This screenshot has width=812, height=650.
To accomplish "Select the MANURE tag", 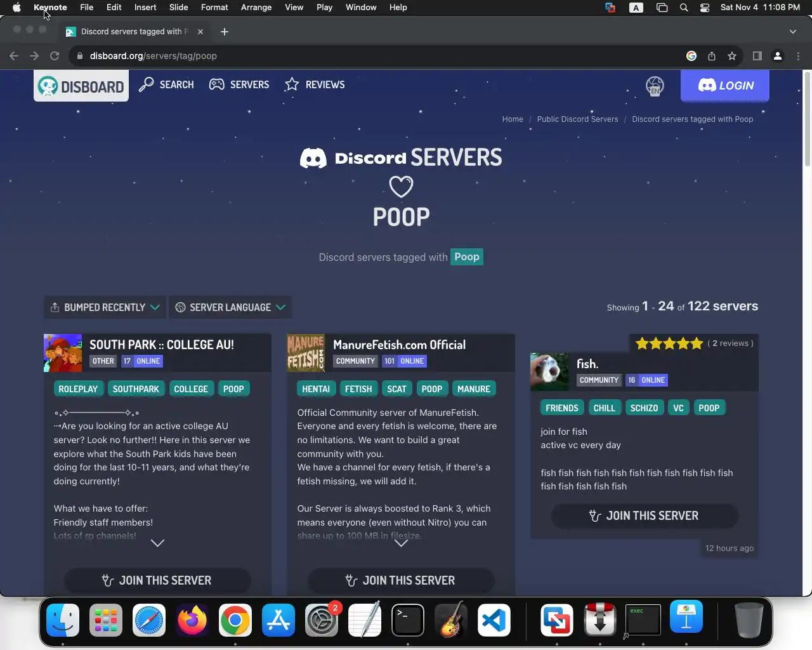I will click(474, 389).
